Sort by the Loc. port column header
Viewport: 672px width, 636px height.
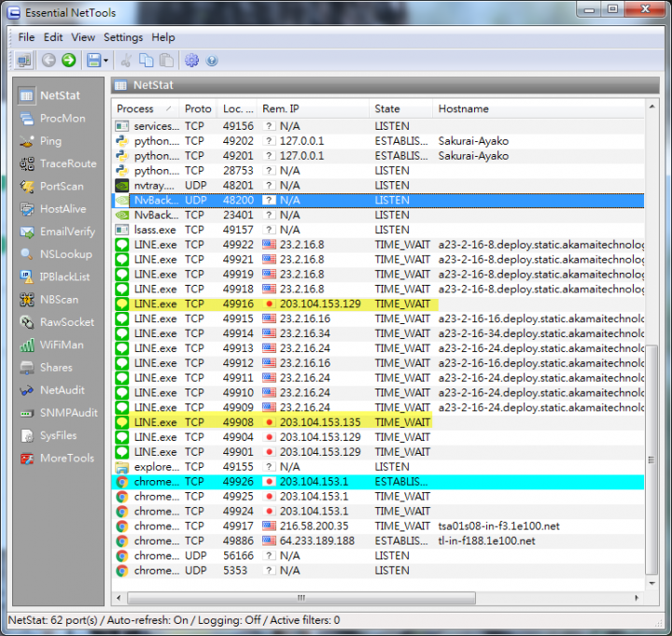point(237,109)
